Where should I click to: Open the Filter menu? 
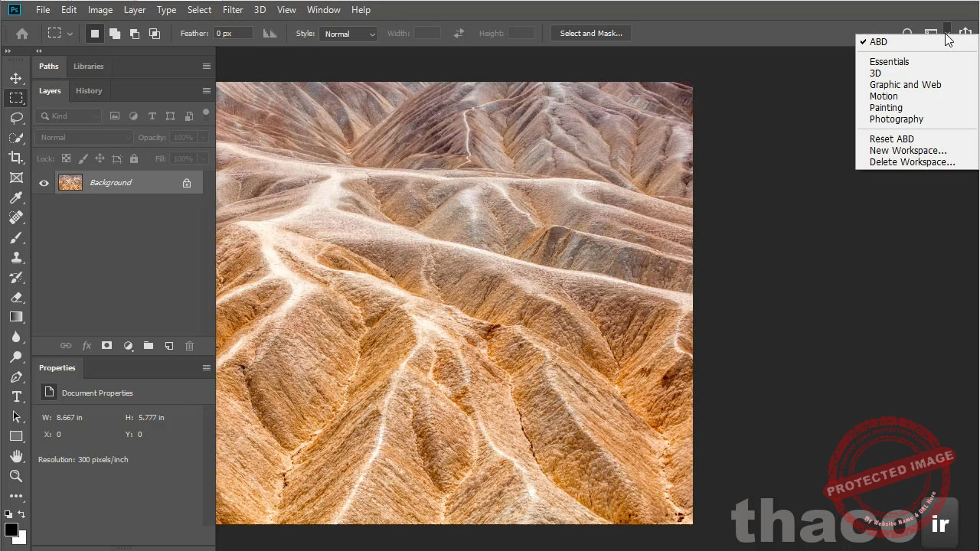(233, 10)
